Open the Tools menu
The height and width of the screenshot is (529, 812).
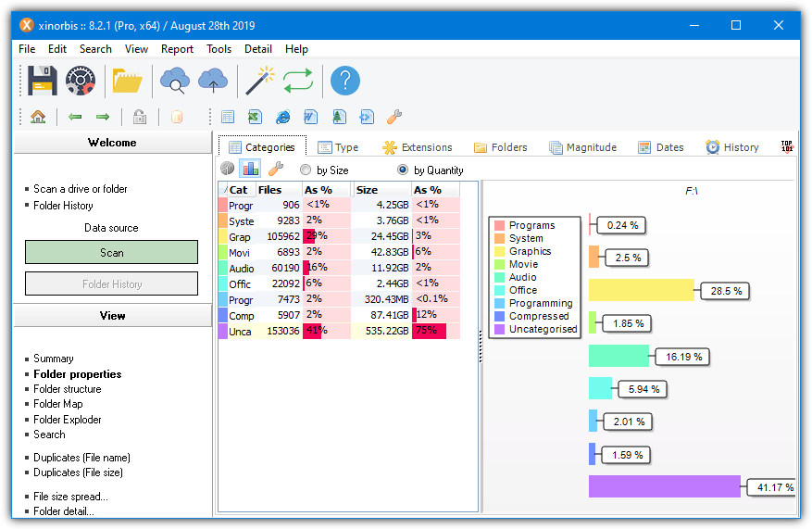tap(219, 49)
